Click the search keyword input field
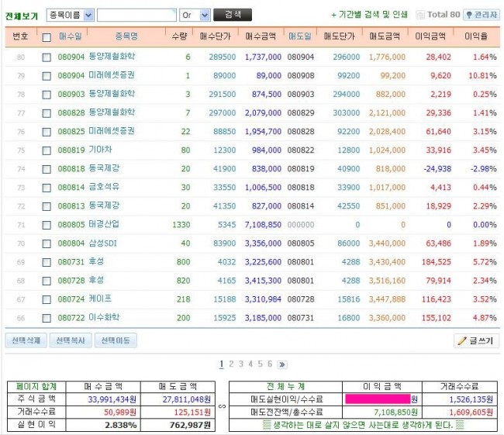This screenshot has height=435, width=504. point(136,15)
